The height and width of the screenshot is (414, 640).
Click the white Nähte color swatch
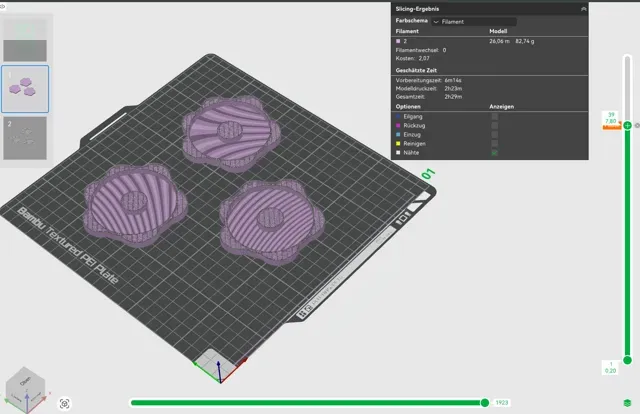(x=398, y=152)
